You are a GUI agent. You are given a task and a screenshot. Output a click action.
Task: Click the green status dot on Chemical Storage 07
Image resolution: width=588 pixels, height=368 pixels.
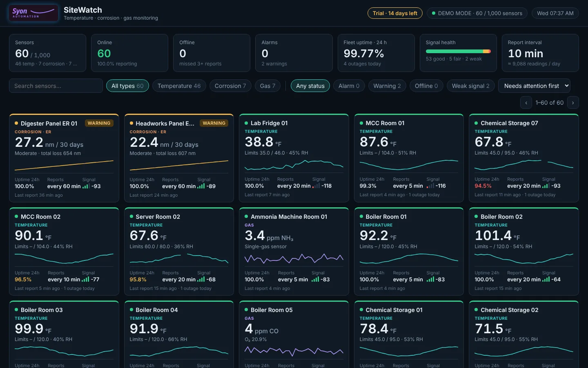[476, 123]
